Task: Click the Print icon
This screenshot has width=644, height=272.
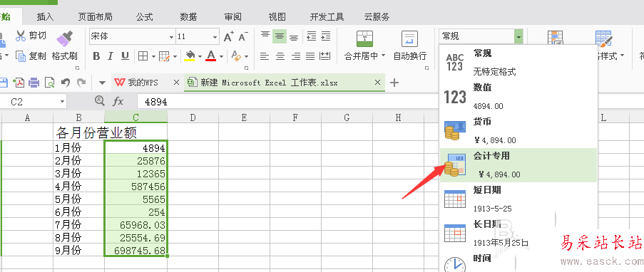Action: 34,83
